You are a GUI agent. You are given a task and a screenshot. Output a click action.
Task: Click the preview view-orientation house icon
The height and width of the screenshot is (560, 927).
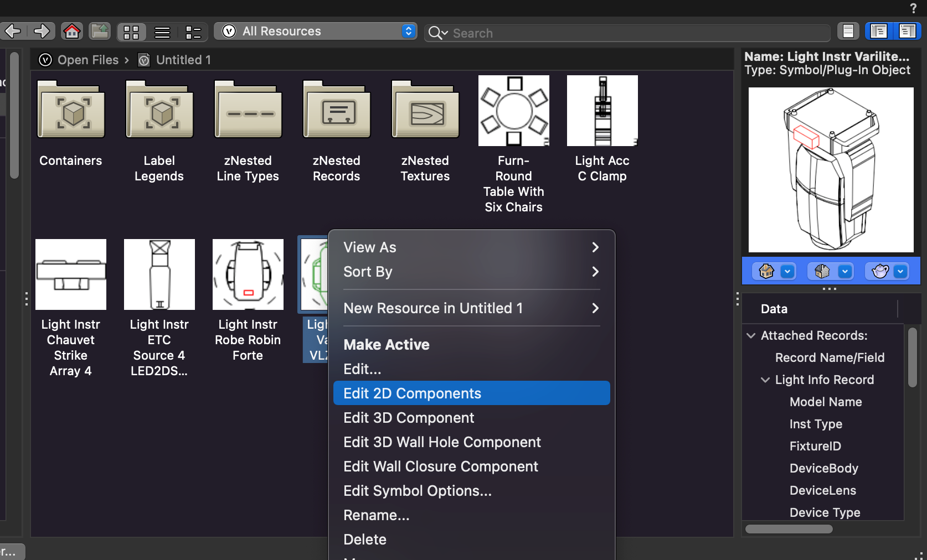coord(766,271)
